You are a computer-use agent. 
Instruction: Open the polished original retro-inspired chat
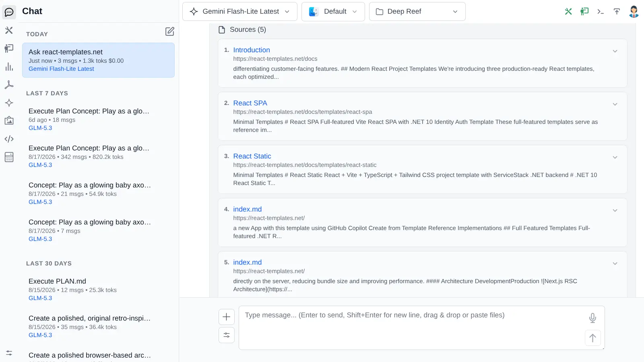tap(98, 327)
